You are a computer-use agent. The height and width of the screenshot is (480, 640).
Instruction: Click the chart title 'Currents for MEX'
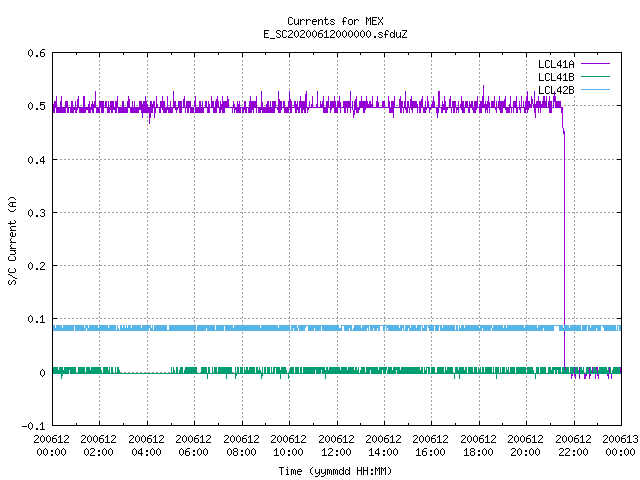pyautogui.click(x=335, y=21)
